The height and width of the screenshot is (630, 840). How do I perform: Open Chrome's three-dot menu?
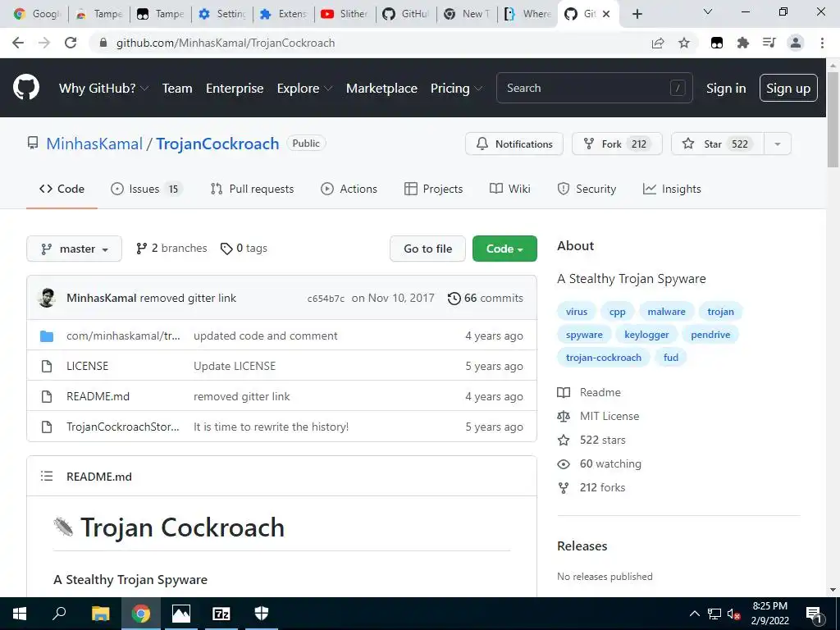[x=822, y=43]
